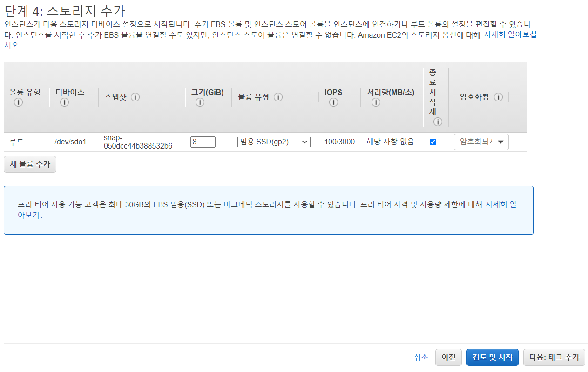Open info icon under 처리량(MB/초) header
This screenshot has width=588, height=372.
click(x=376, y=102)
